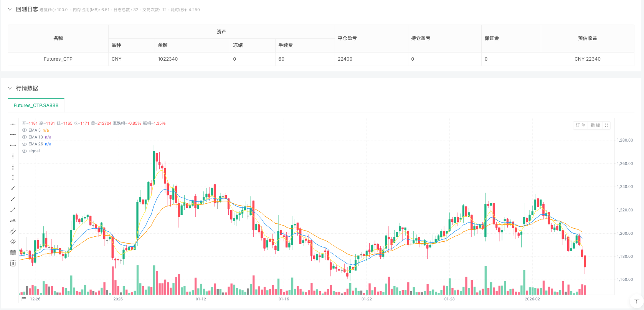Image resolution: width=644 pixels, height=310 pixels.
Task: Hide the signal overlay on the chart
Action: [24, 151]
